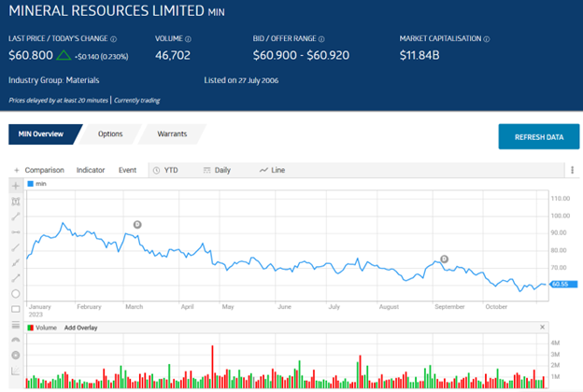Select the fan lines drawing tool
Viewport: 583px width, 392px height.
(x=16, y=371)
